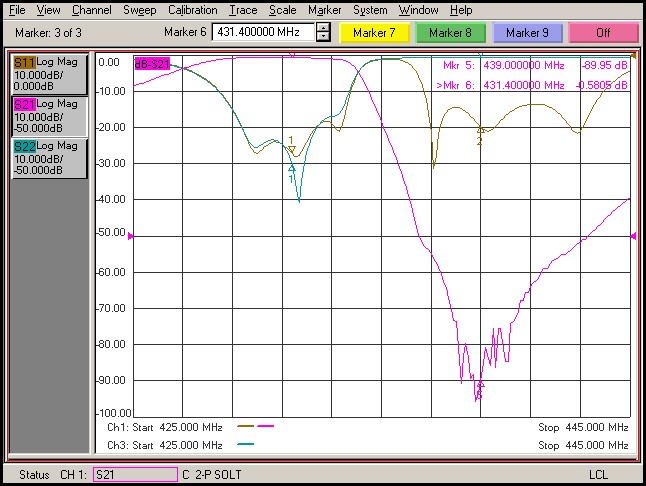Click the Marker: 3 of 3 label

tap(48, 33)
